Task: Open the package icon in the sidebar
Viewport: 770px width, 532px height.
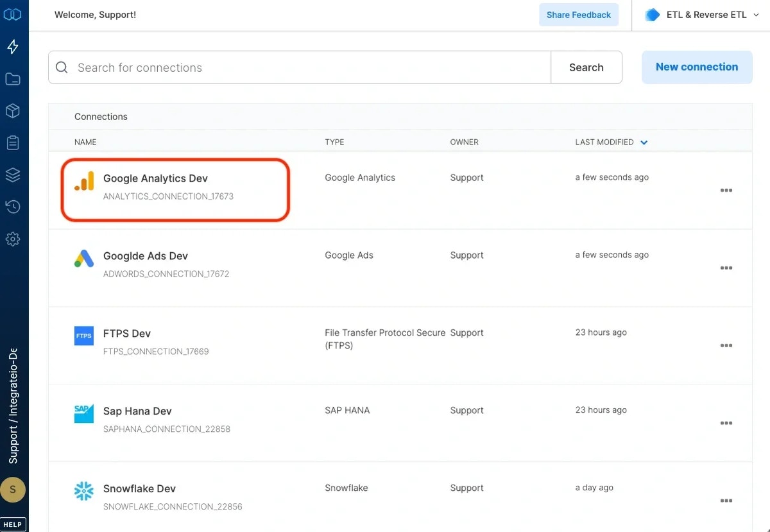Action: click(x=13, y=110)
